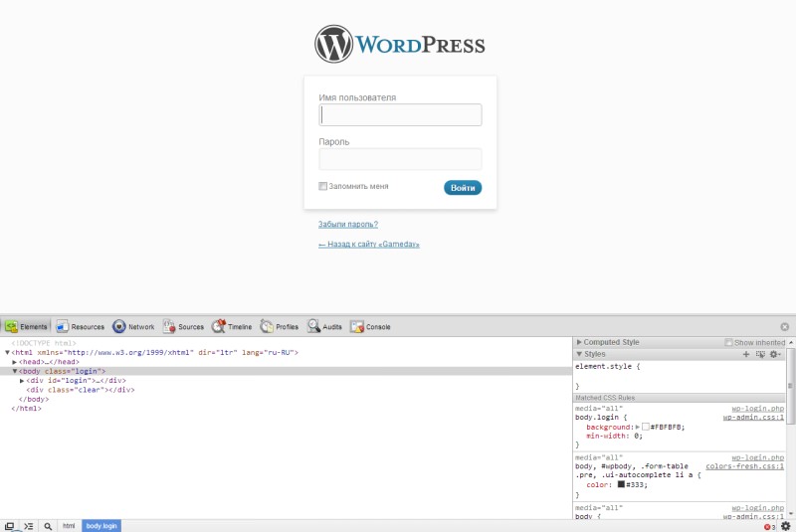Expand the Computed Style section

click(x=580, y=342)
